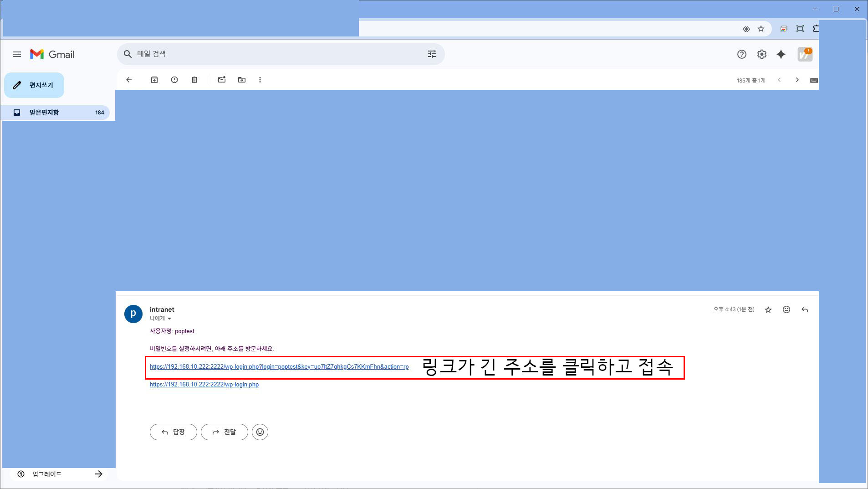Open Gmail settings gear
Image resolution: width=868 pixels, height=489 pixels.
coord(761,54)
